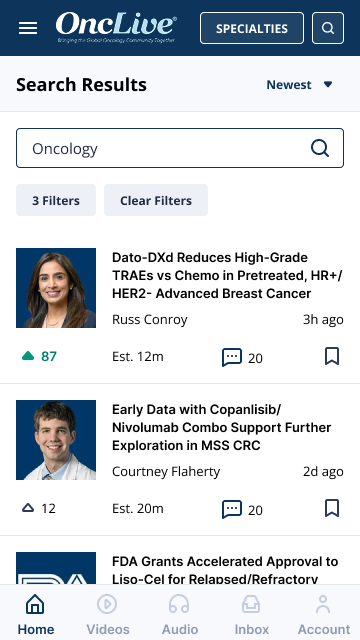Open comments on the Dato-DXd article
The width and height of the screenshot is (360, 640).
point(232,358)
